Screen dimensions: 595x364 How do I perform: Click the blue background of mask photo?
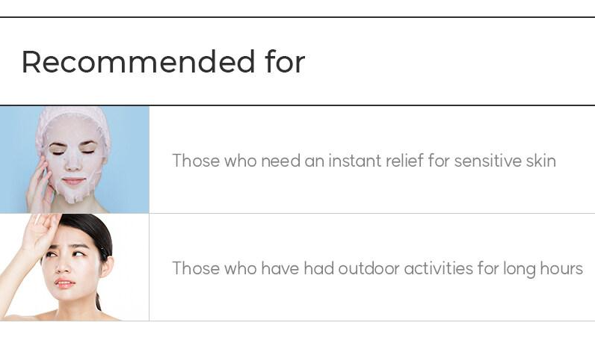tap(131, 159)
